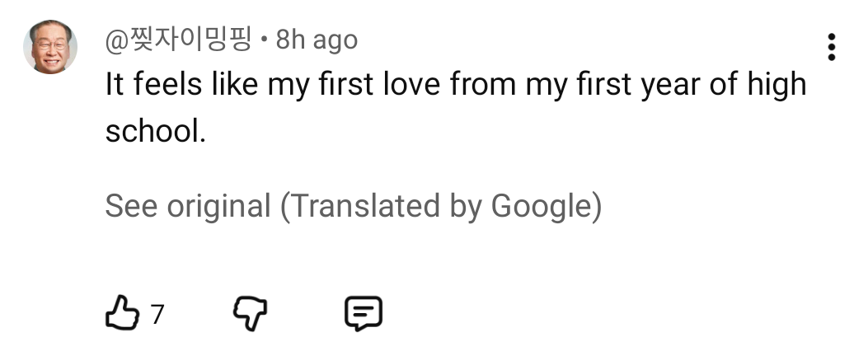Image resolution: width=868 pixels, height=351 pixels.
Task: Tap the thumbs-up beside the 7 count
Action: click(x=122, y=313)
